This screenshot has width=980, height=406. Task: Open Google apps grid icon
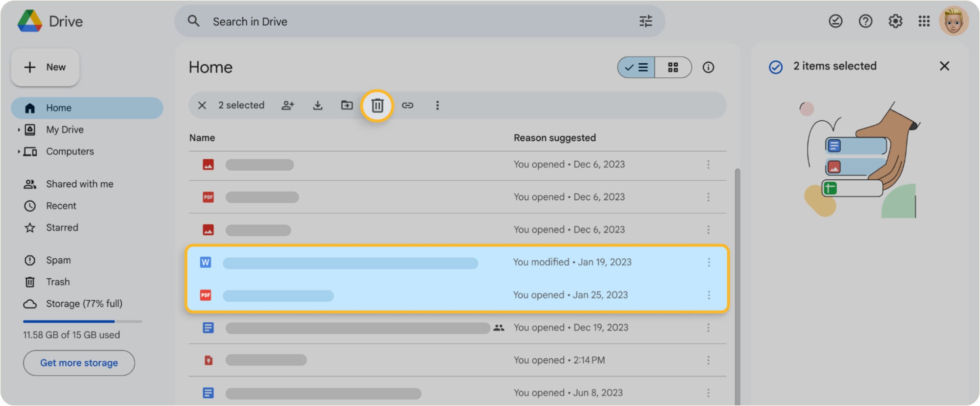coord(925,21)
